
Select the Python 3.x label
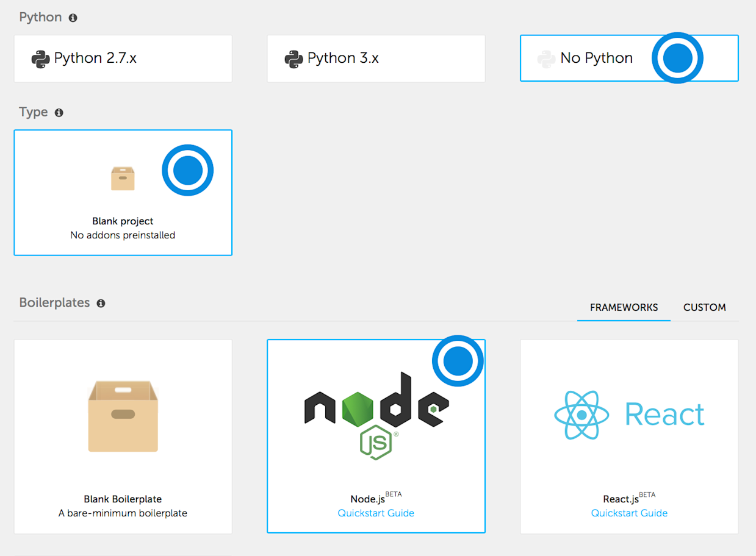pos(343,59)
